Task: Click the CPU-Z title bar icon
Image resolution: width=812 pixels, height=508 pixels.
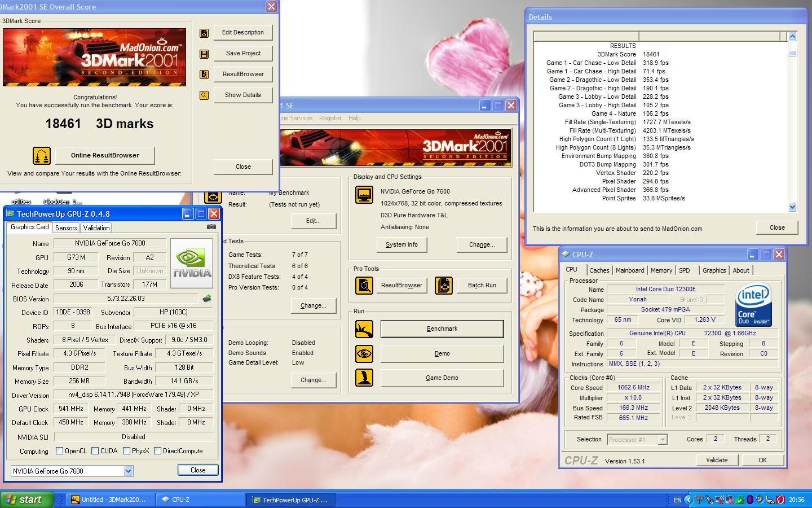Action: 566,255
